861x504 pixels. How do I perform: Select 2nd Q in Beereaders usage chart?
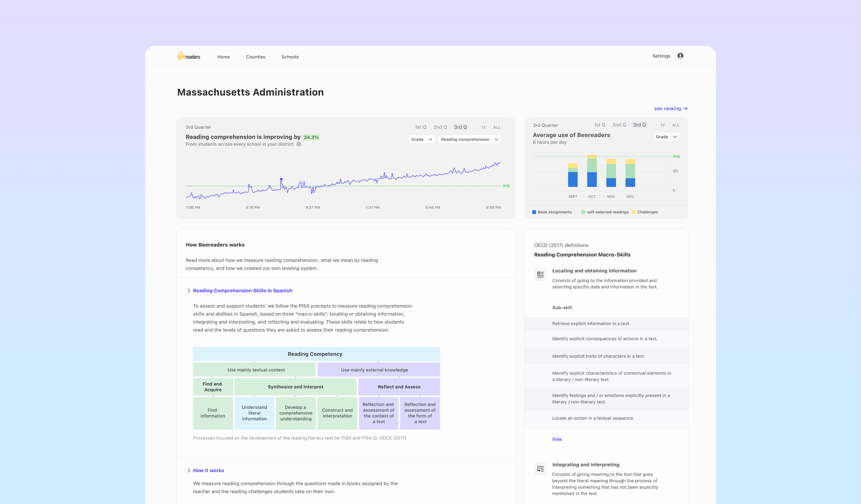click(x=619, y=125)
